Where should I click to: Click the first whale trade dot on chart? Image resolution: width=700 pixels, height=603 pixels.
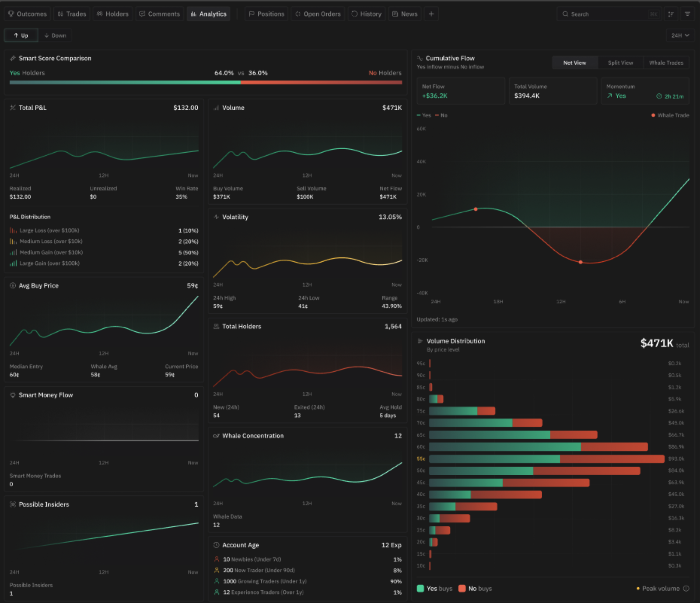point(476,209)
